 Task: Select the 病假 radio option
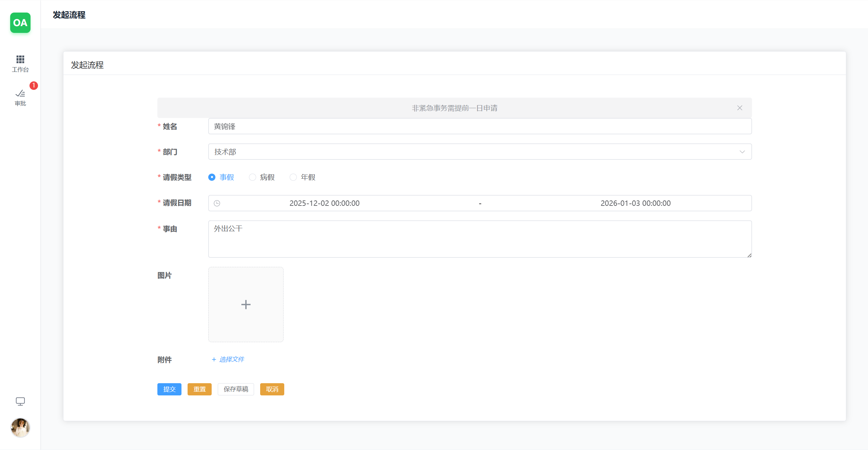[253, 177]
